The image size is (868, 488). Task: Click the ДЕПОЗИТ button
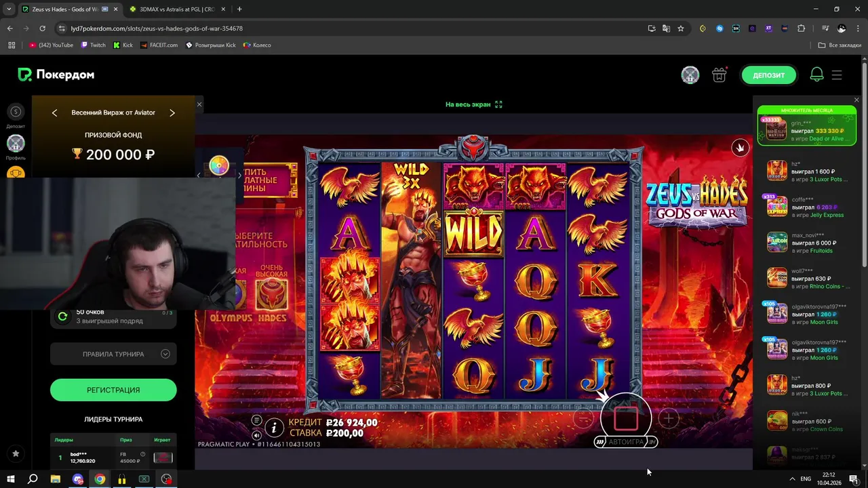pos(768,75)
